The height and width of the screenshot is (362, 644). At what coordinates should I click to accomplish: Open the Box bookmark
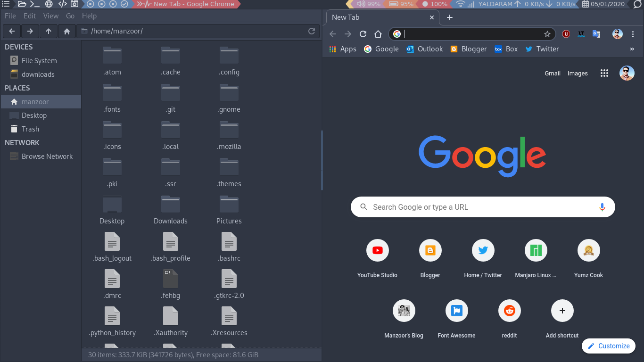506,49
